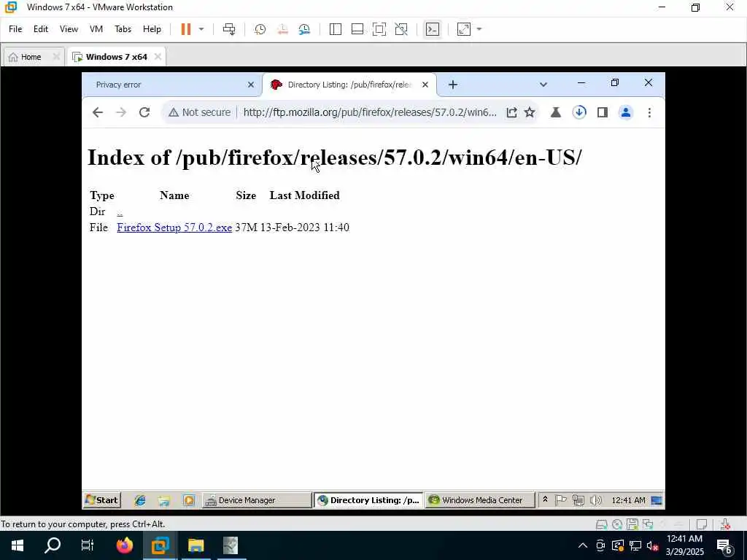Viewport: 747px width, 560px height.
Task: Open Chrome Labs flask icon
Action: [x=555, y=112]
